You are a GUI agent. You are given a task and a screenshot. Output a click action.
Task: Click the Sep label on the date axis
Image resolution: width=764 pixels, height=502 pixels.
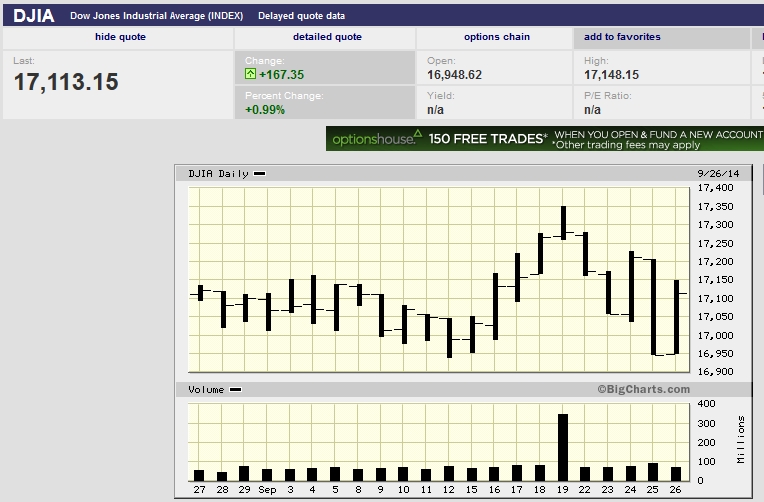(267, 490)
